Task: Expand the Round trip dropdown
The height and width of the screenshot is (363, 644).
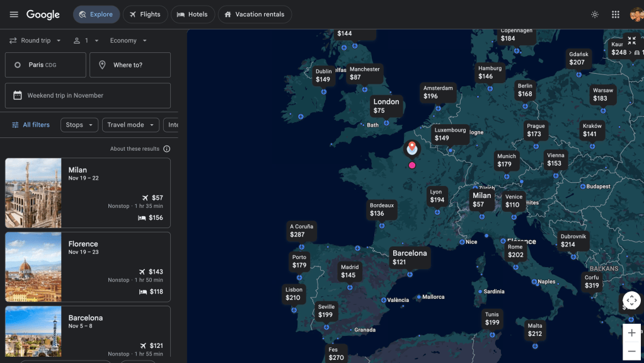Action: [35, 41]
